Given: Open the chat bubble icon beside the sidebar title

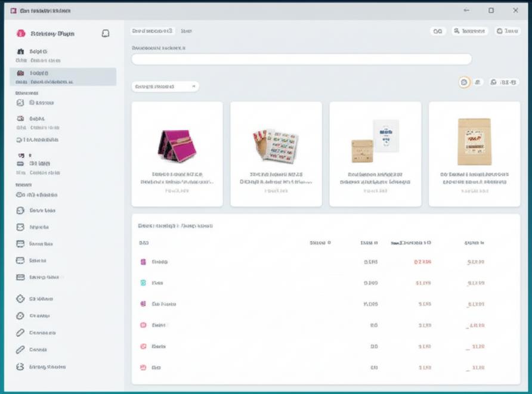Looking at the screenshot, I should [x=106, y=34].
